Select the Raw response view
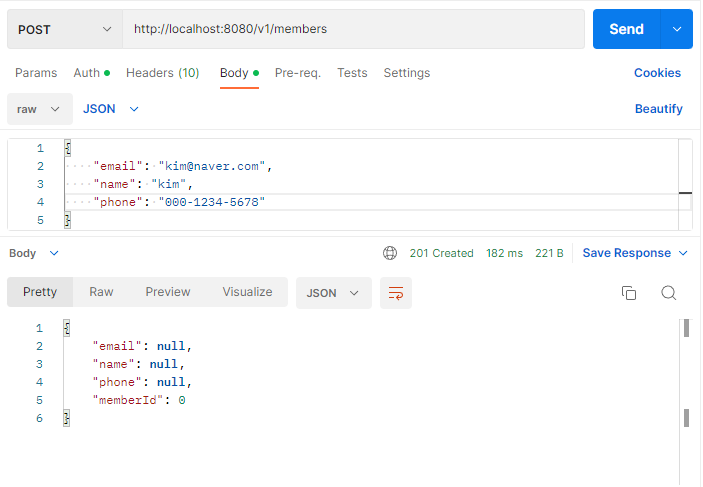This screenshot has width=703, height=487. point(101,292)
